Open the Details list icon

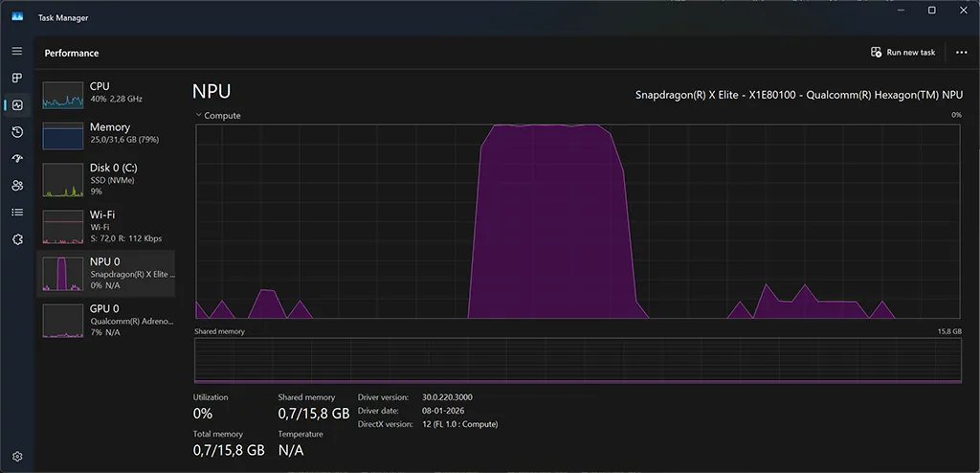[x=17, y=213]
